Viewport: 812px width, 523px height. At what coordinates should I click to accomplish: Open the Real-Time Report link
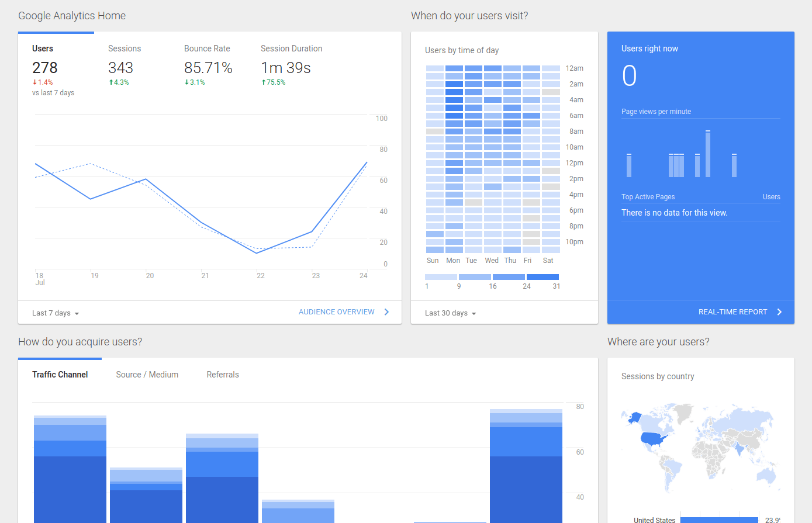[732, 312]
